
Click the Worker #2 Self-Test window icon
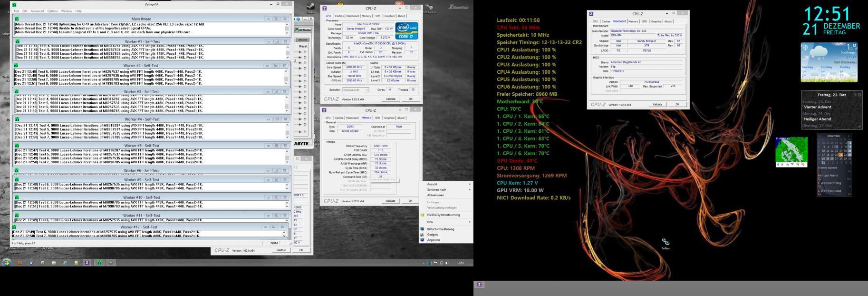pos(17,65)
